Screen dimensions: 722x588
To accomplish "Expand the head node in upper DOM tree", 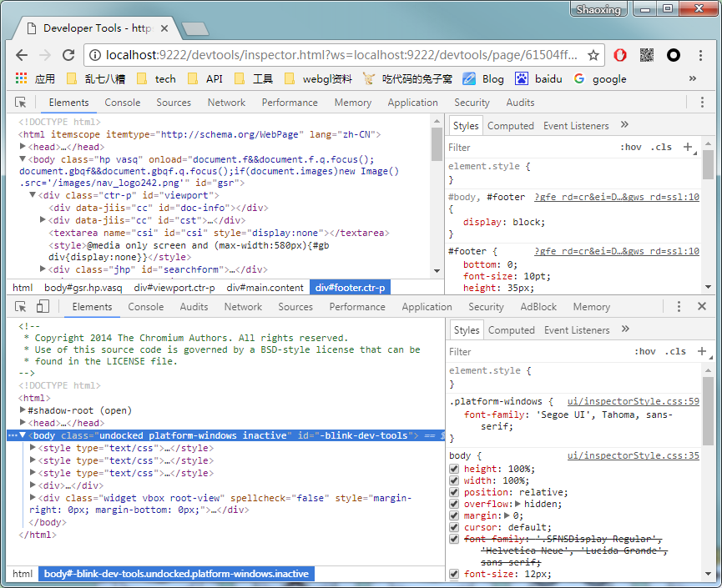I will [x=23, y=146].
